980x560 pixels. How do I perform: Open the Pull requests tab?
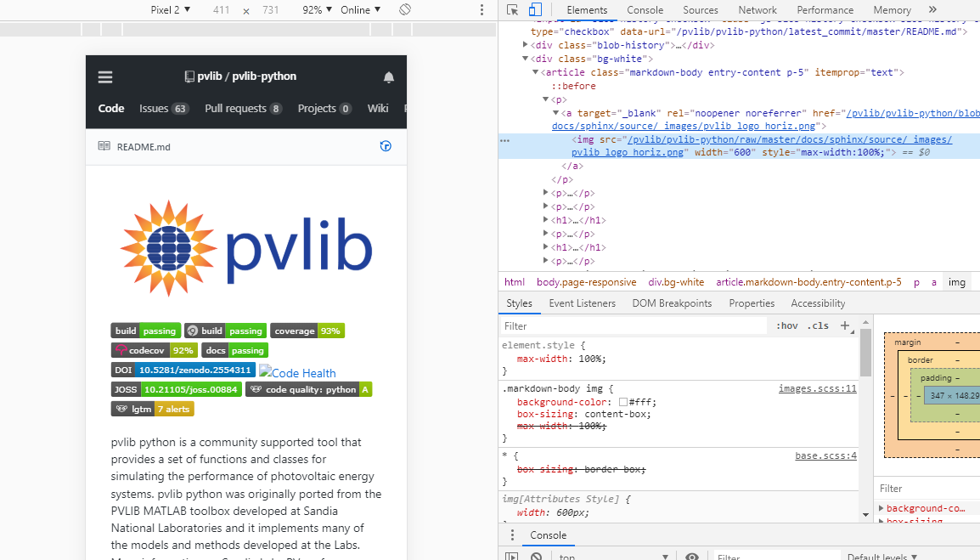pos(243,108)
